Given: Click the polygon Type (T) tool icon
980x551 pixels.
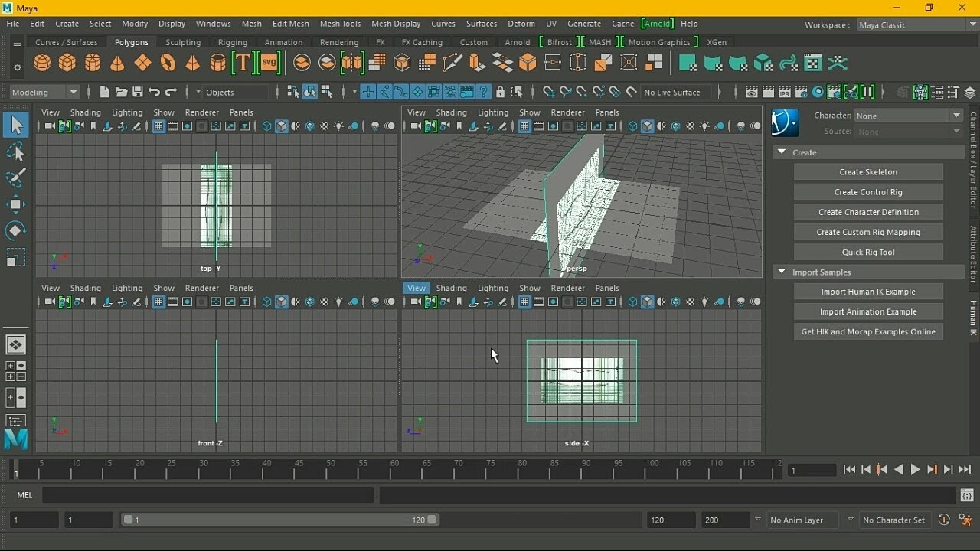Looking at the screenshot, I should point(243,64).
